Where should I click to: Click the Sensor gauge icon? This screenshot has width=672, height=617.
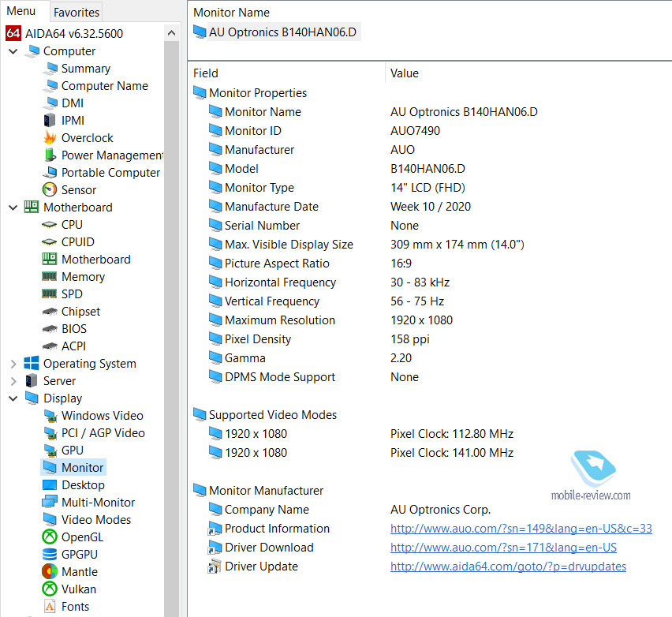50,189
